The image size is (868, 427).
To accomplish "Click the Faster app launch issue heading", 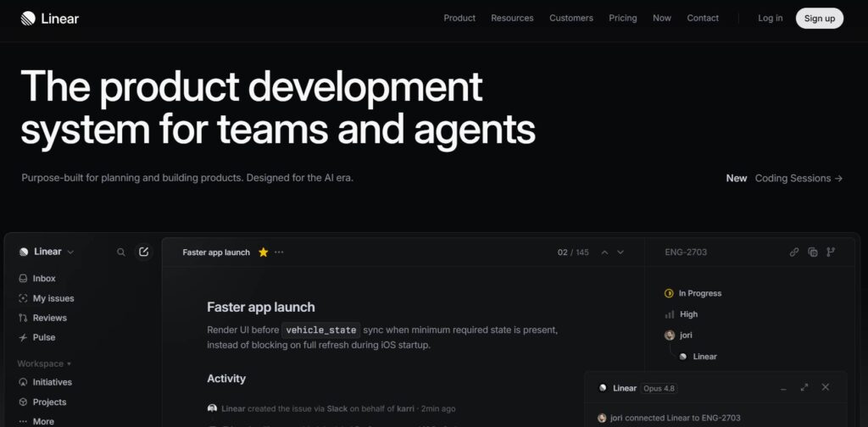I will [261, 307].
